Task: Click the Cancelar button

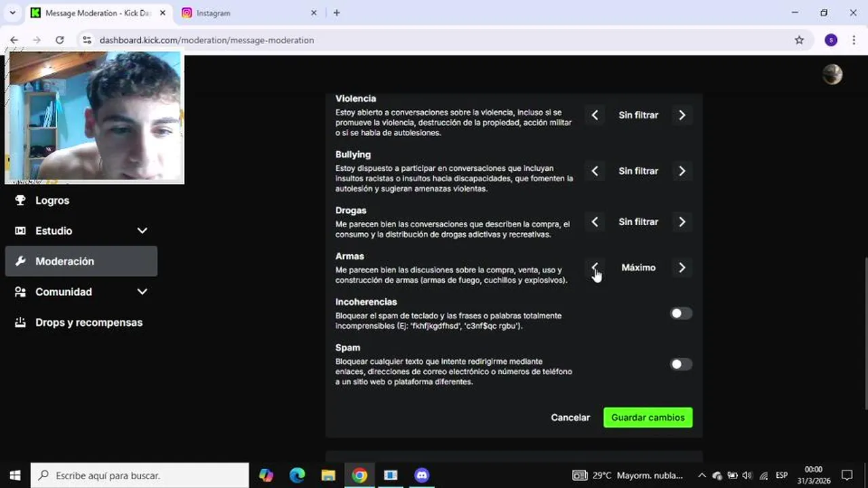Action: click(x=570, y=418)
